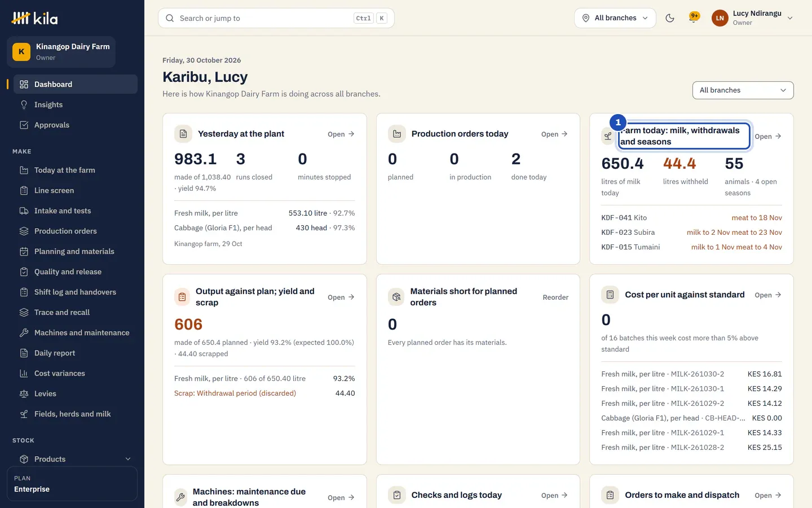Go to Dashboard in the sidebar
This screenshot has width=812, height=508.
point(76,84)
